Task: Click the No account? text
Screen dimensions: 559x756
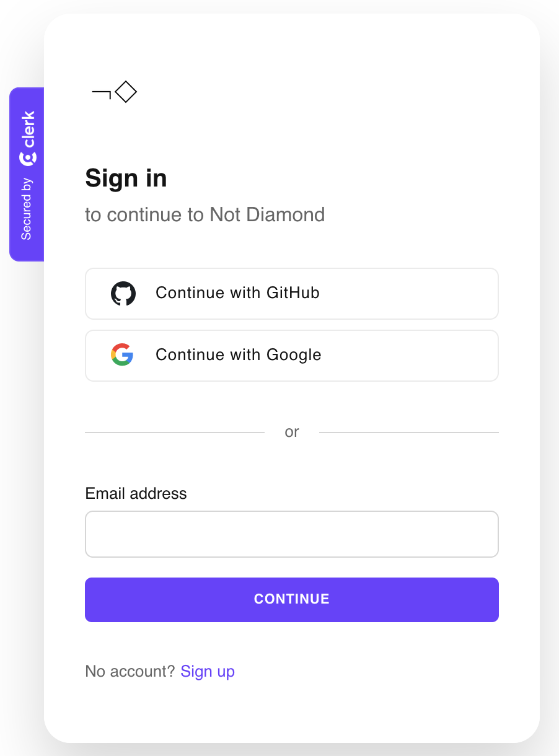Action: pyautogui.click(x=129, y=671)
